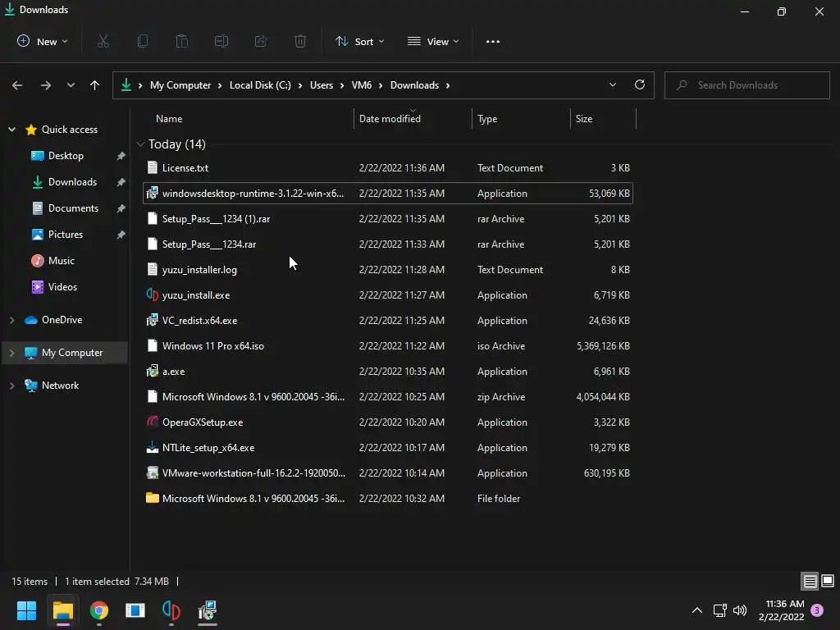Switch to details view layout icon
Image resolution: width=840 pixels, height=630 pixels.
tap(810, 581)
